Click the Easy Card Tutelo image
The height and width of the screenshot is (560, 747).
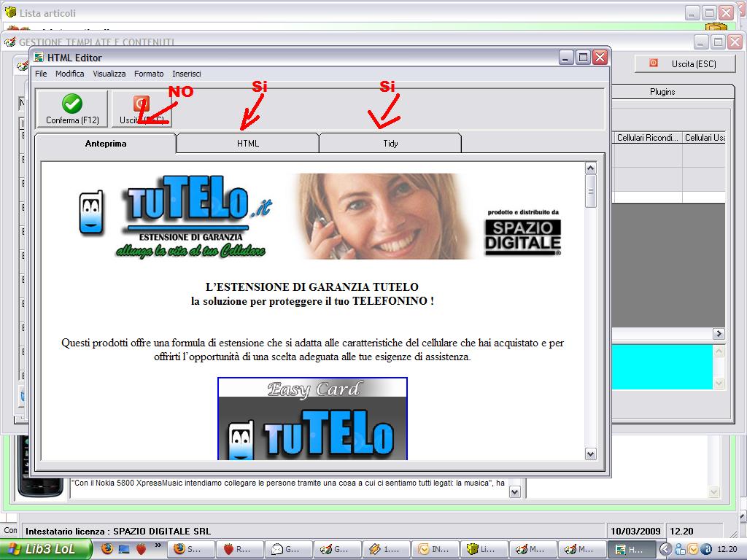(x=312, y=419)
